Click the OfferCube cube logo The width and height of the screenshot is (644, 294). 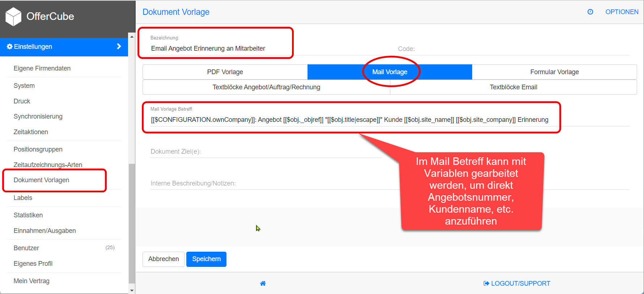point(13,17)
